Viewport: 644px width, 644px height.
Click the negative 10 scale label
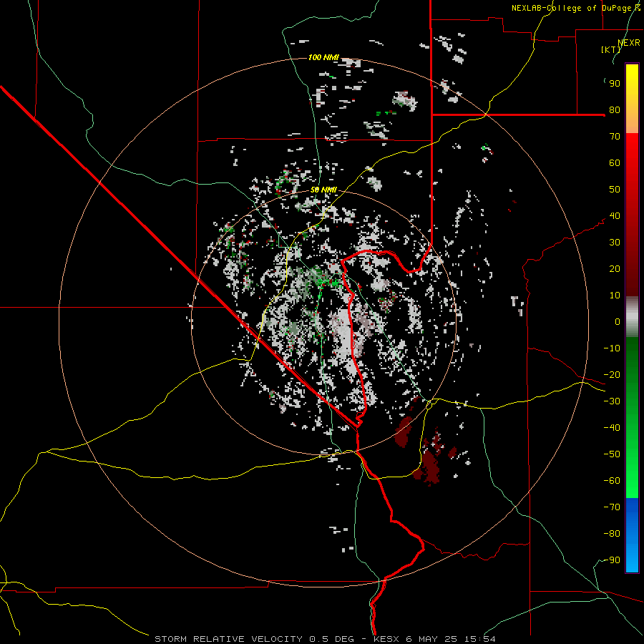point(612,348)
